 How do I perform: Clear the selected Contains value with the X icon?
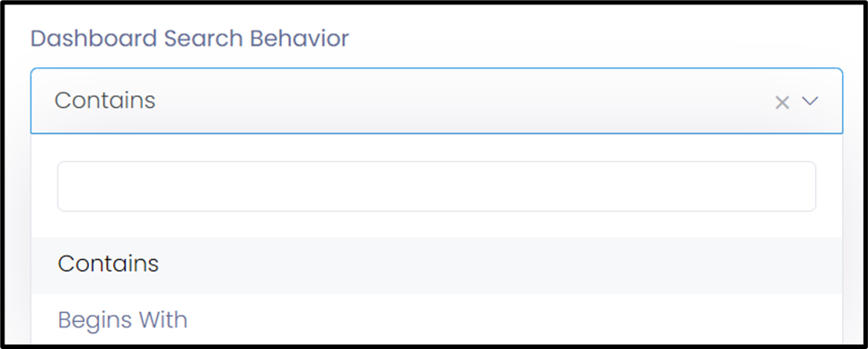pyautogui.click(x=782, y=103)
